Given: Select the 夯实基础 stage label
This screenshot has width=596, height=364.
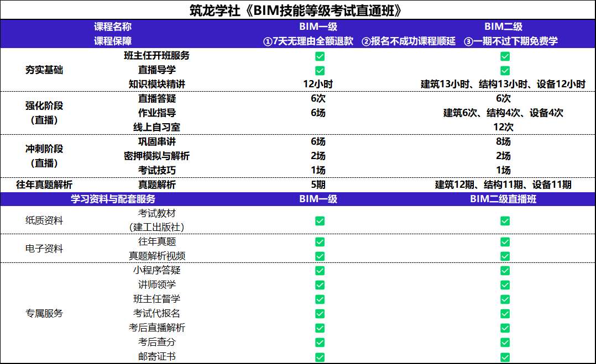Looking at the screenshot, I should [44, 70].
